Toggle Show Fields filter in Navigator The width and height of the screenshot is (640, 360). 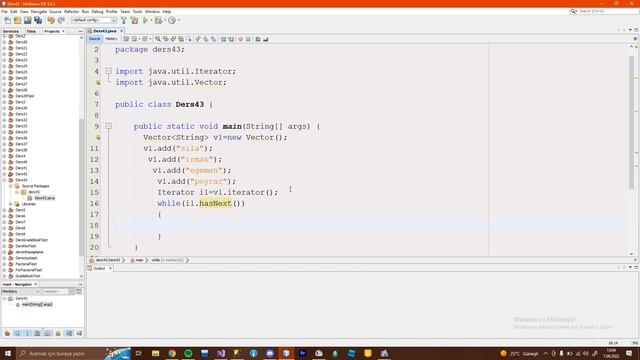pyautogui.click(x=17, y=333)
